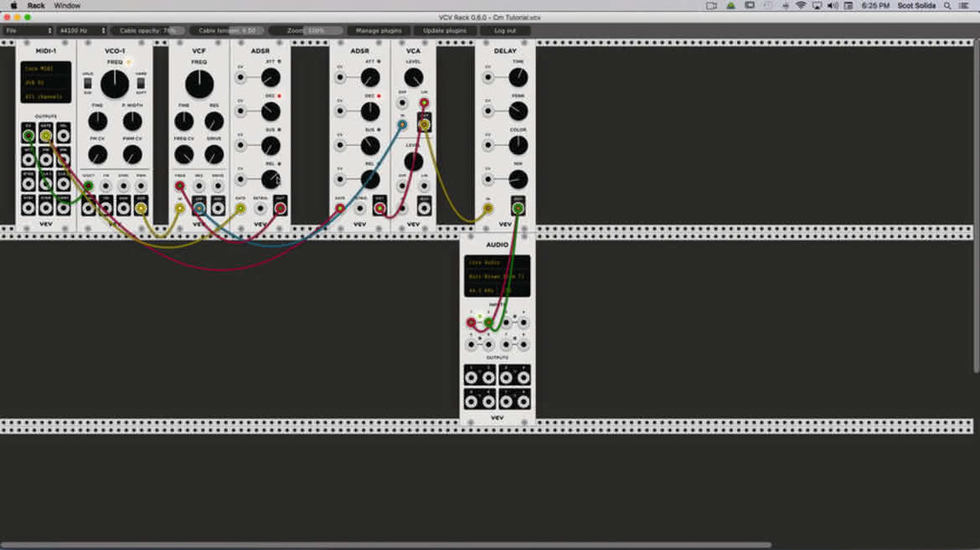Click GATE jack of ADSR beside VCA
The image size is (980, 550).
[340, 208]
